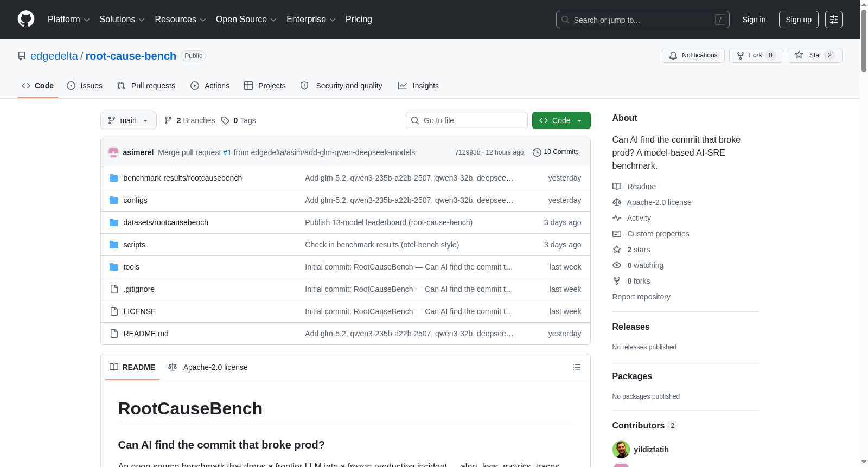
Task: Open the edgedelta organization link
Action: 54,56
